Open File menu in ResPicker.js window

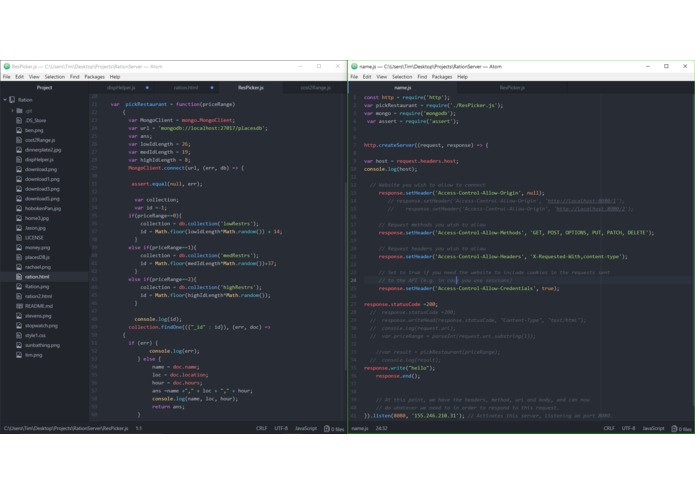pos(7,77)
